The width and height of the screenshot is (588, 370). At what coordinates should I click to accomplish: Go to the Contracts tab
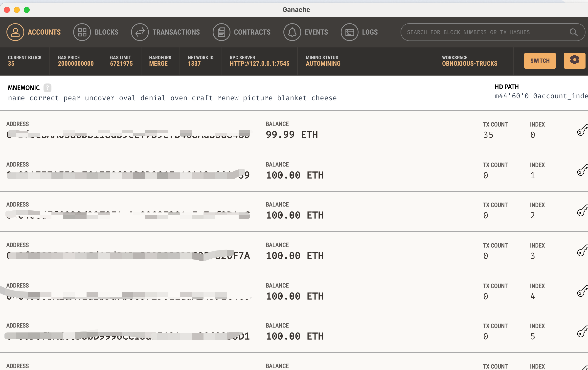(242, 32)
